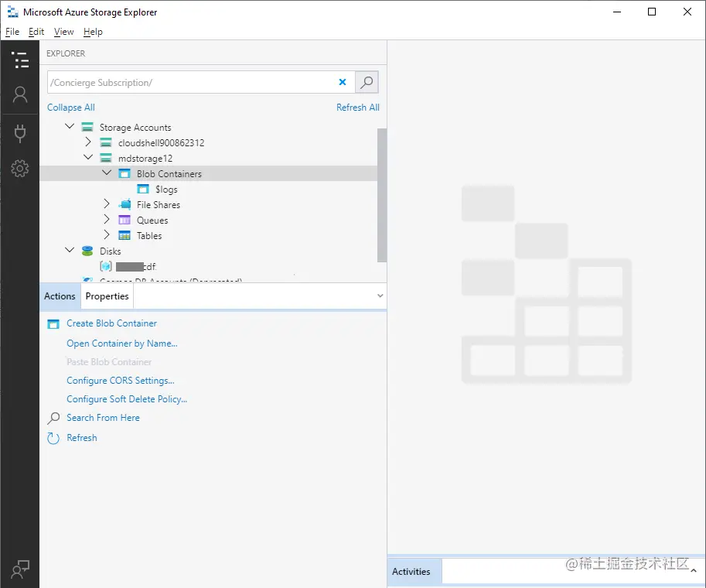Click the Create Blob Container action icon
Image resolution: width=706 pixels, height=588 pixels.
click(x=53, y=323)
